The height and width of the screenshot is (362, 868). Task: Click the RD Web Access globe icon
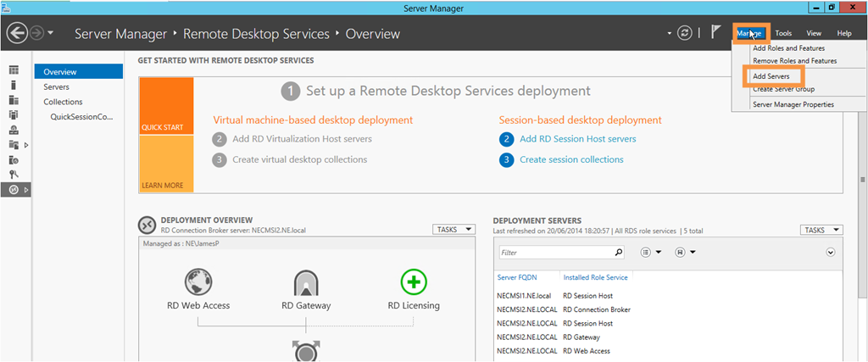pos(198,281)
